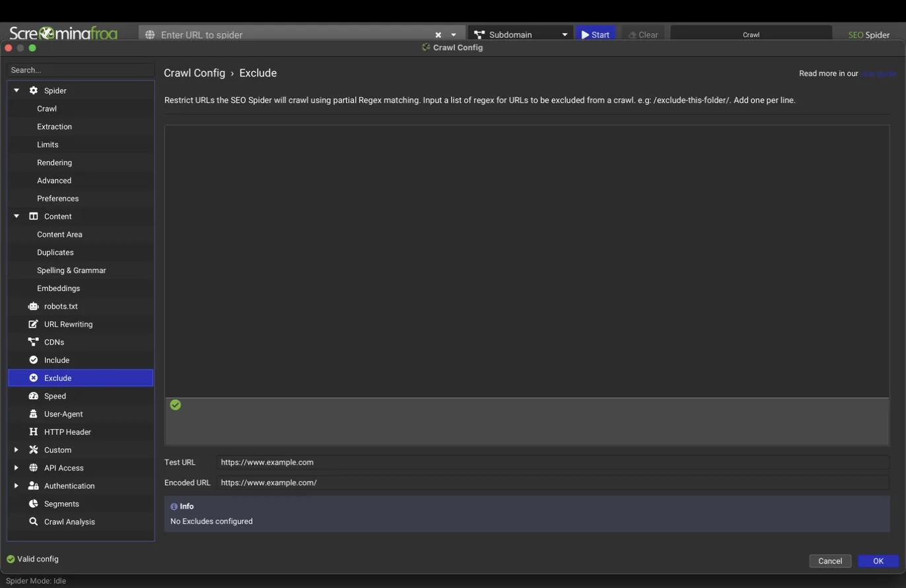Click the Custom tools icon
This screenshot has height=588, width=906.
coord(34,450)
